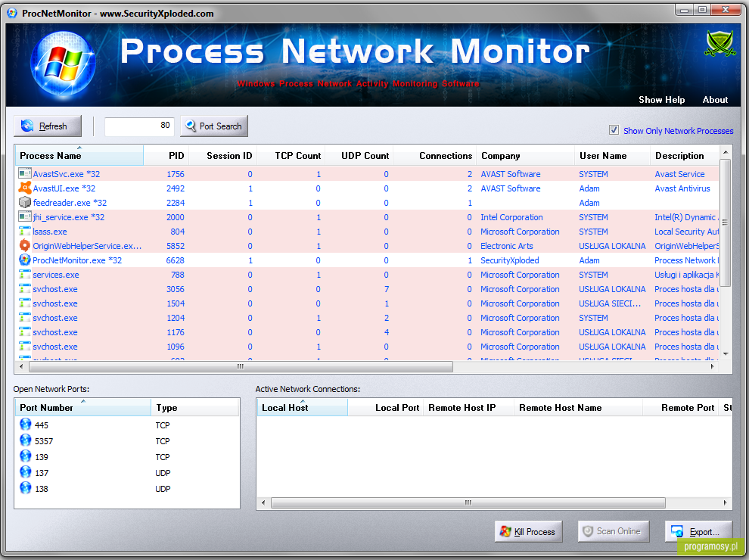This screenshot has height=560, width=749.
Task: Sort by PID column header
Action: coord(166,155)
